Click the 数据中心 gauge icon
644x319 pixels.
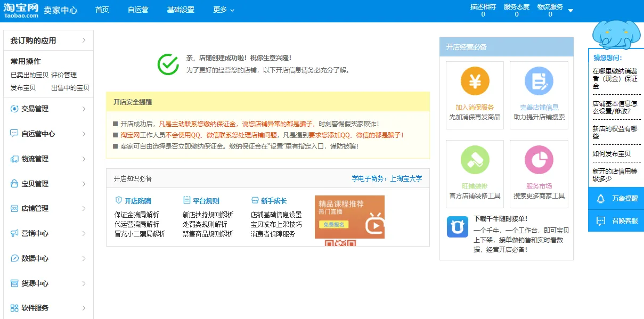pyautogui.click(x=14, y=258)
